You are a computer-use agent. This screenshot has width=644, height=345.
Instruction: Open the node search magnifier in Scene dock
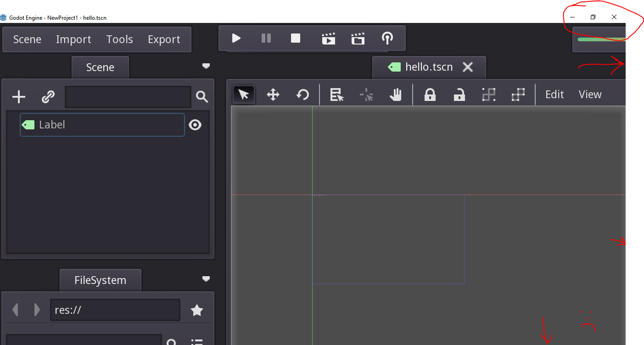(x=202, y=97)
